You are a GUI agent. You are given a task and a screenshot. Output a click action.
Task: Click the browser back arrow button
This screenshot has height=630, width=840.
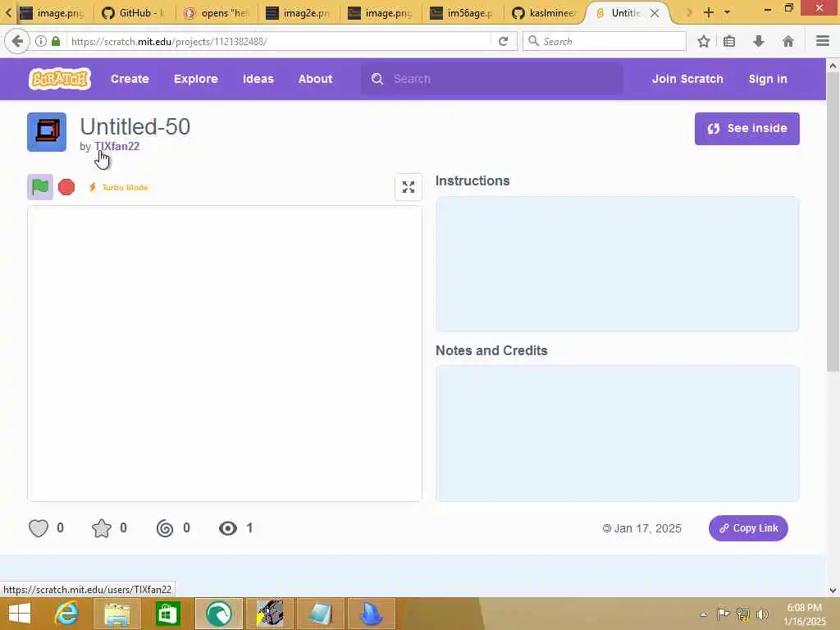point(17,41)
